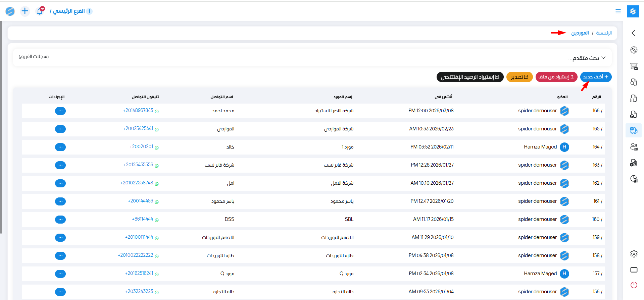Click the red power logout icon
This screenshot has height=300, width=644.
pos(634,285)
